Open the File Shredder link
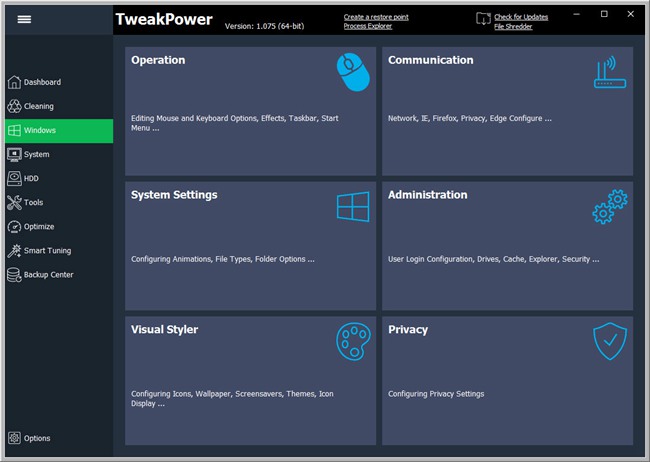The width and height of the screenshot is (650, 462). point(513,27)
